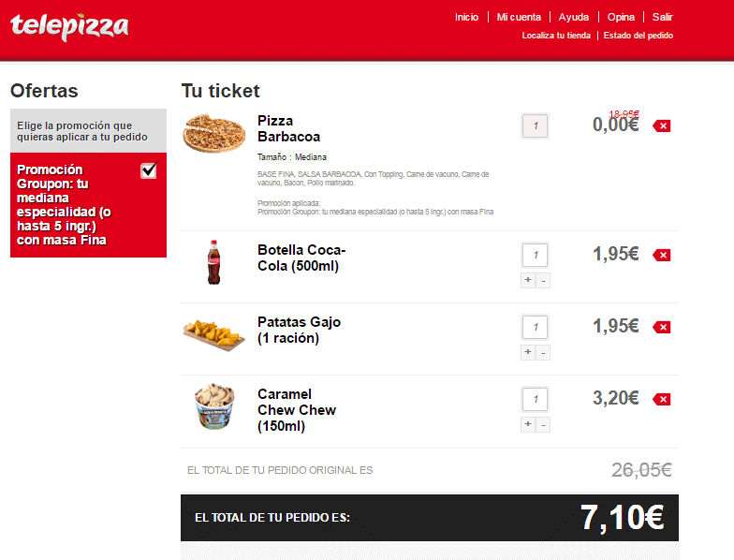Click the Pizza Barbacoa thumbnail image

pos(213,133)
